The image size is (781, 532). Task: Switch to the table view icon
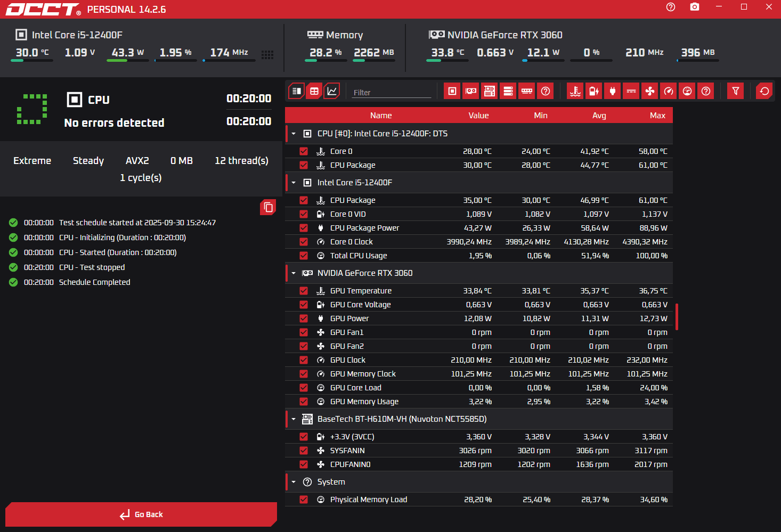click(x=314, y=91)
